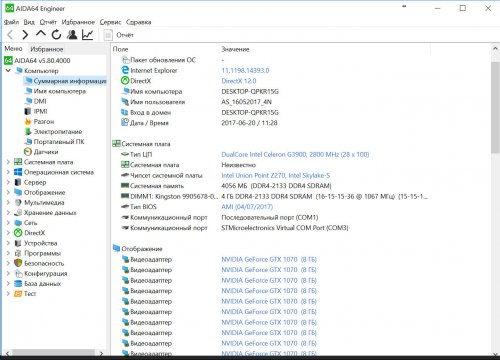Open the Сервис menu
Viewport: 500px width, 360px height.
click(110, 22)
